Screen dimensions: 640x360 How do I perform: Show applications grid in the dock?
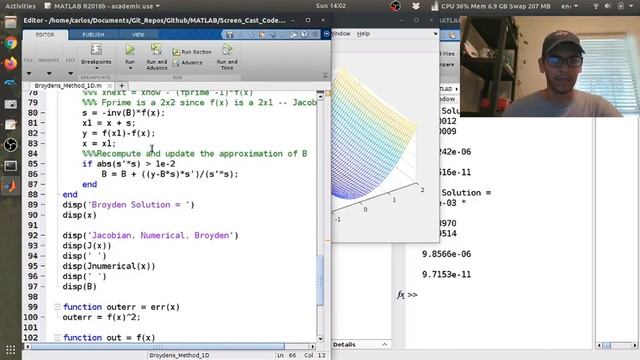[x=11, y=350]
